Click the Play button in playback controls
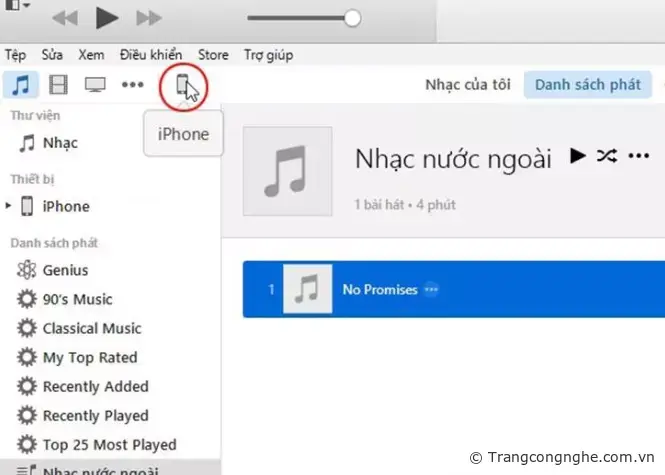This screenshot has width=665, height=475. point(107,17)
